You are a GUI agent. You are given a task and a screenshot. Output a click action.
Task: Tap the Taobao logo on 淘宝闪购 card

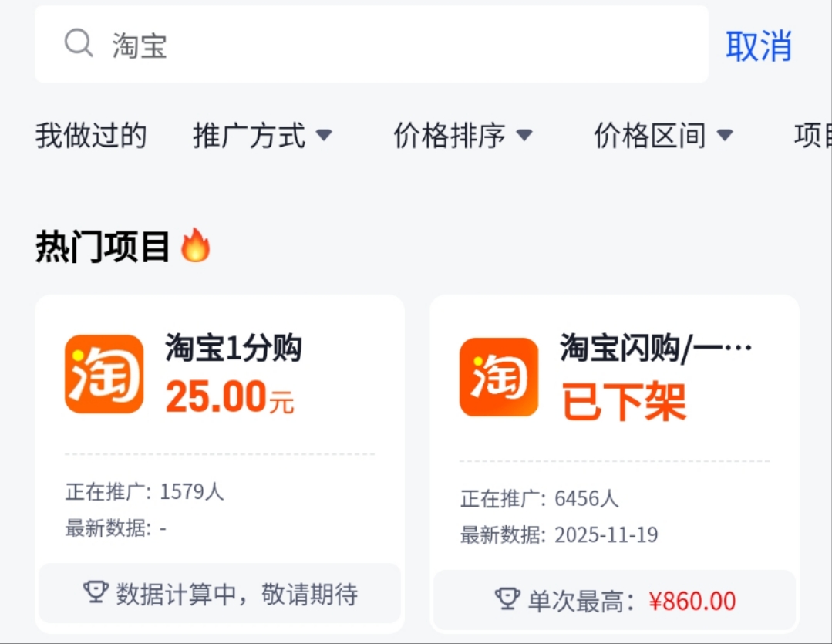pos(499,378)
